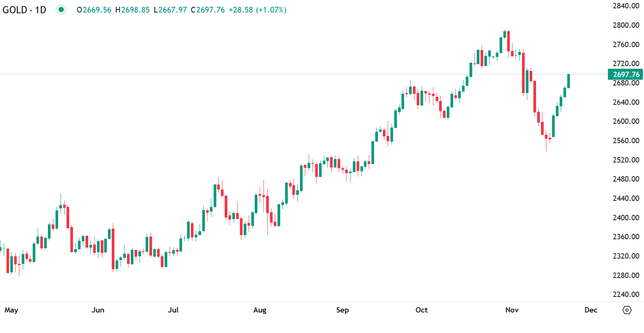Click the low value L2667.97
This screenshot has height=333, width=644.
(170, 10)
